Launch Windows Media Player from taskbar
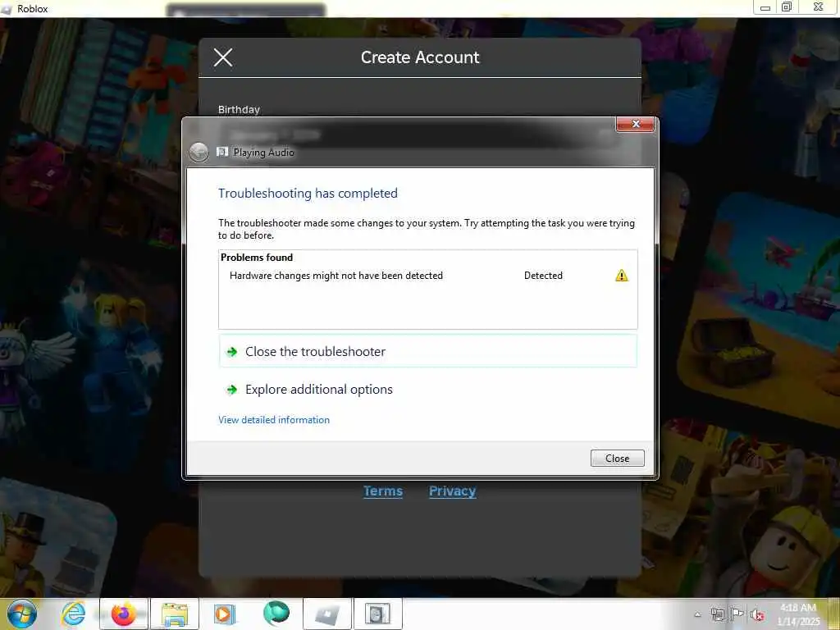This screenshot has height=630, width=840. (225, 614)
